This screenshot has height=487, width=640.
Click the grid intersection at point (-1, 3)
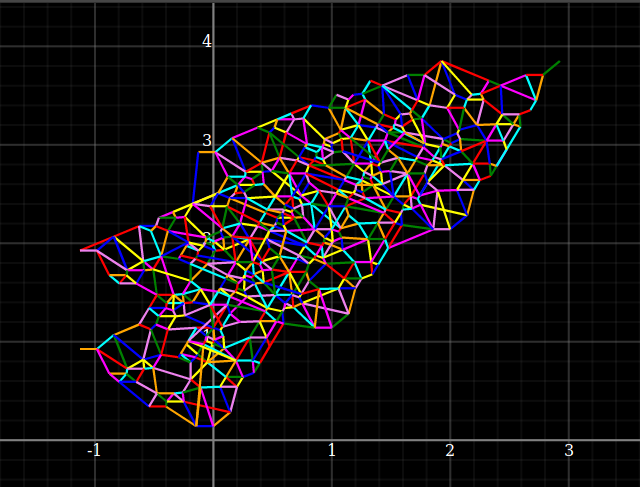pos(95,145)
